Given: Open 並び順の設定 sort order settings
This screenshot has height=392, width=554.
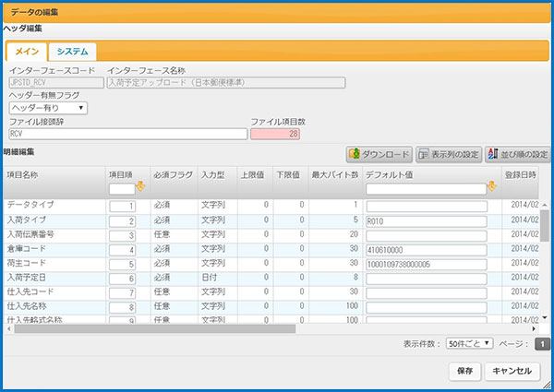Looking at the screenshot, I should 517,154.
